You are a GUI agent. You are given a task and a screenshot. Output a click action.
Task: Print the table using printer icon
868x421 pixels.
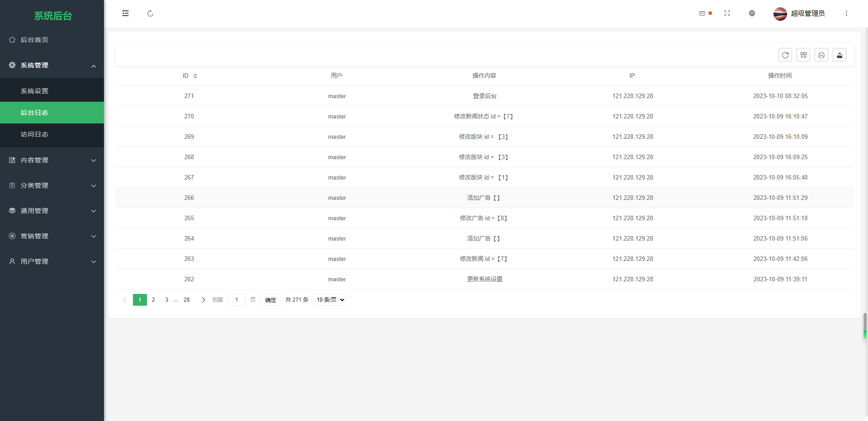tap(821, 55)
